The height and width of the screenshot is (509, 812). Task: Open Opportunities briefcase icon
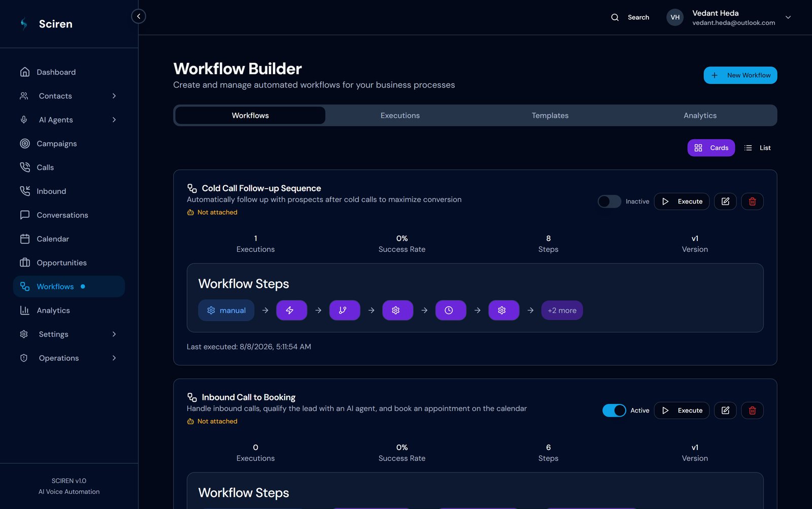coord(25,263)
